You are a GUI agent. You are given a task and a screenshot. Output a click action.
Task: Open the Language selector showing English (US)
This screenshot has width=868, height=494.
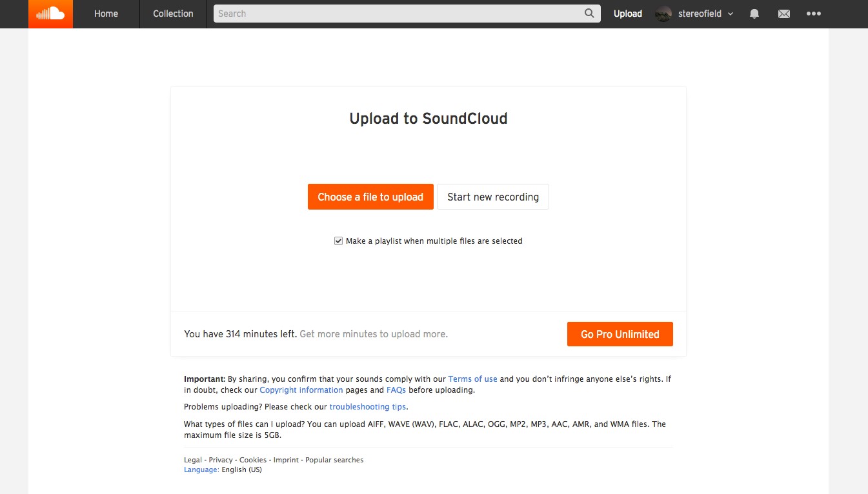point(200,469)
